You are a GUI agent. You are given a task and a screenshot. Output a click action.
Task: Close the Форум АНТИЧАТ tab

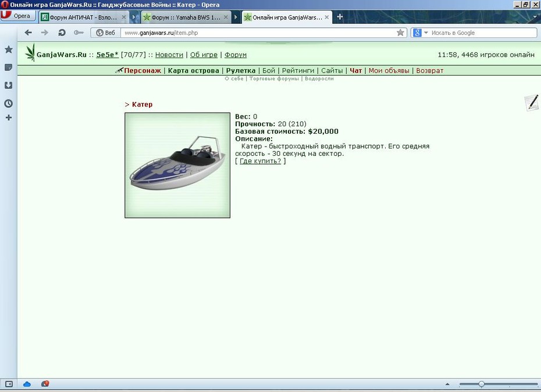pyautogui.click(x=124, y=17)
